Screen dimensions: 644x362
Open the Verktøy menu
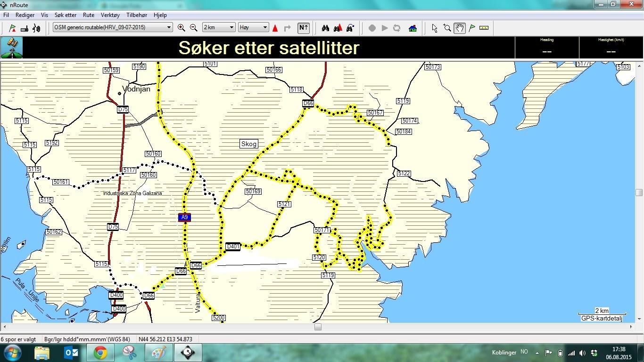[110, 15]
